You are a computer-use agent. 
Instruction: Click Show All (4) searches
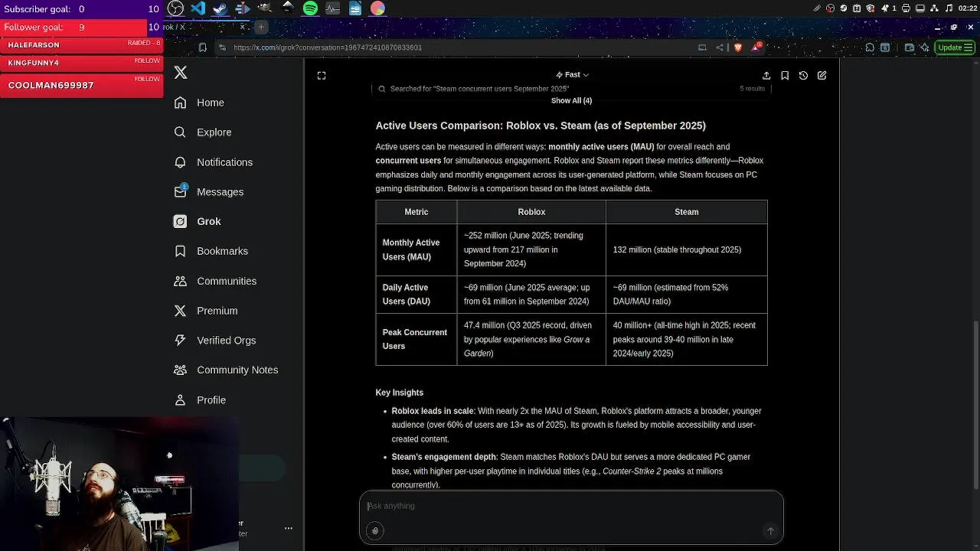(571, 101)
